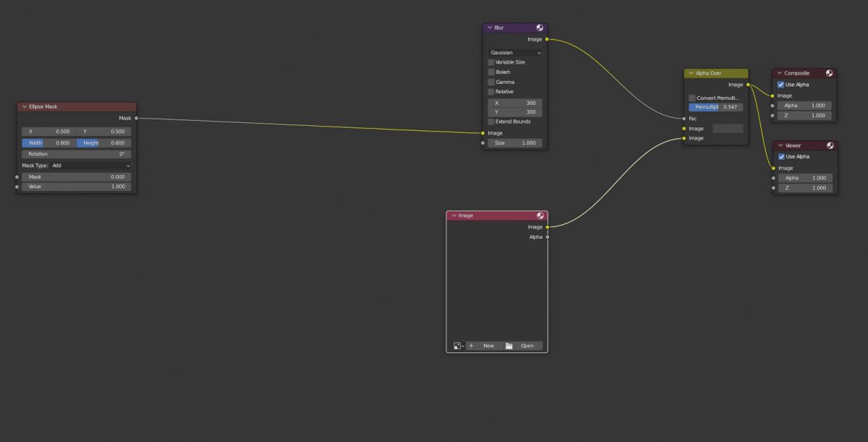Click Open in the Image node
This screenshot has width=868, height=442.
pyautogui.click(x=523, y=346)
